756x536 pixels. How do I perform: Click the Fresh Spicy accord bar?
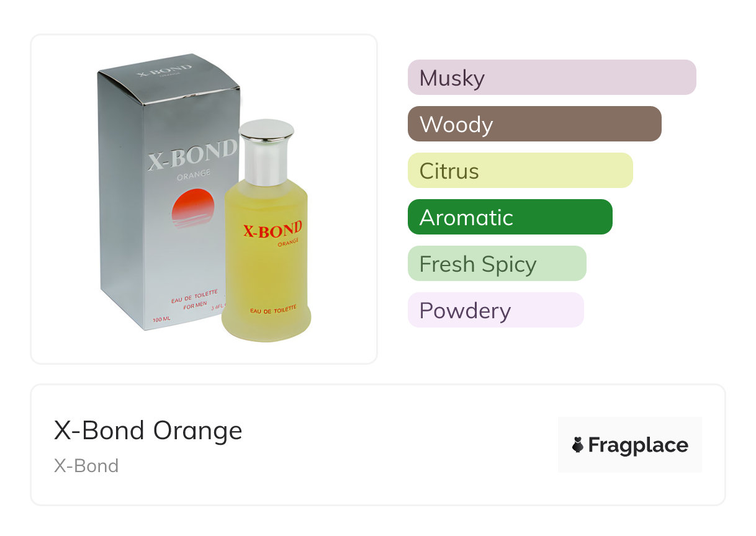pos(497,264)
